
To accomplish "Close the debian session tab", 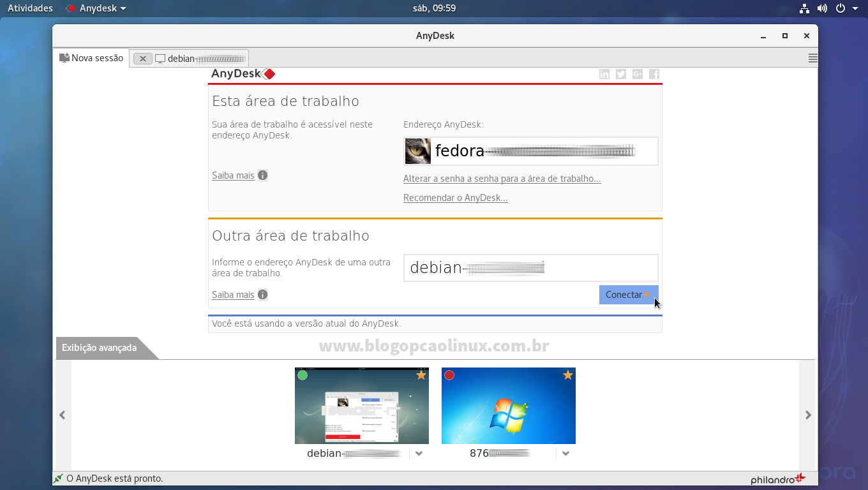I will (143, 58).
